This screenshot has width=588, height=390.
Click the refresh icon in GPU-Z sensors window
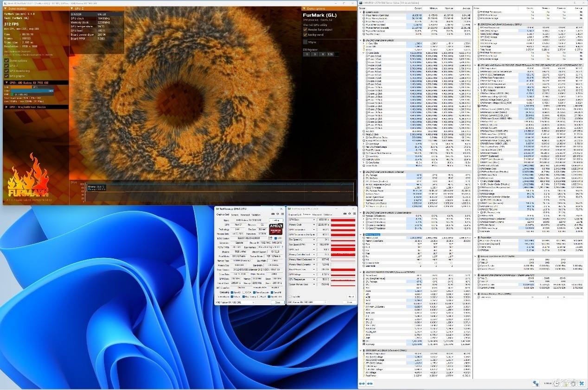point(350,214)
